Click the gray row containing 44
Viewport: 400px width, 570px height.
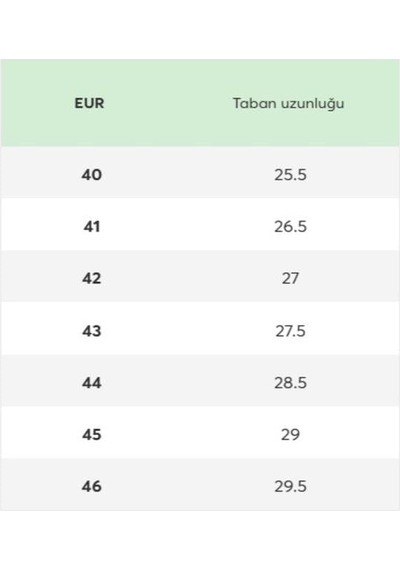200,381
